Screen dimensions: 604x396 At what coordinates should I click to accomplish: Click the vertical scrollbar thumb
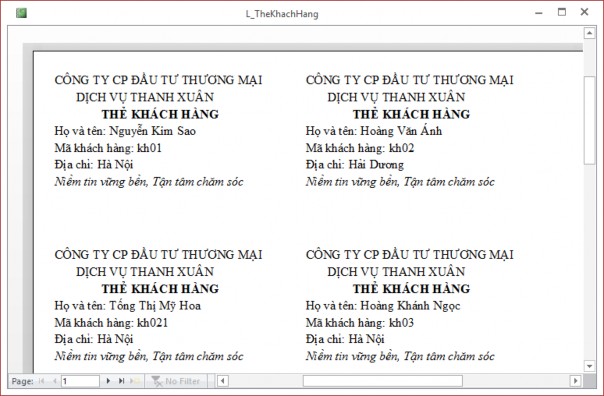pyautogui.click(x=589, y=121)
